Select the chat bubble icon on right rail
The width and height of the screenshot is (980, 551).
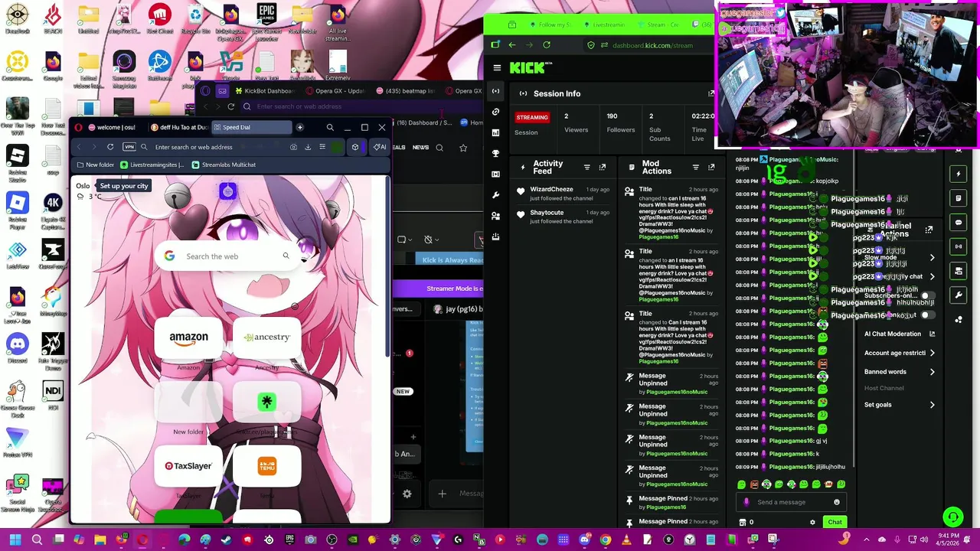(x=958, y=223)
